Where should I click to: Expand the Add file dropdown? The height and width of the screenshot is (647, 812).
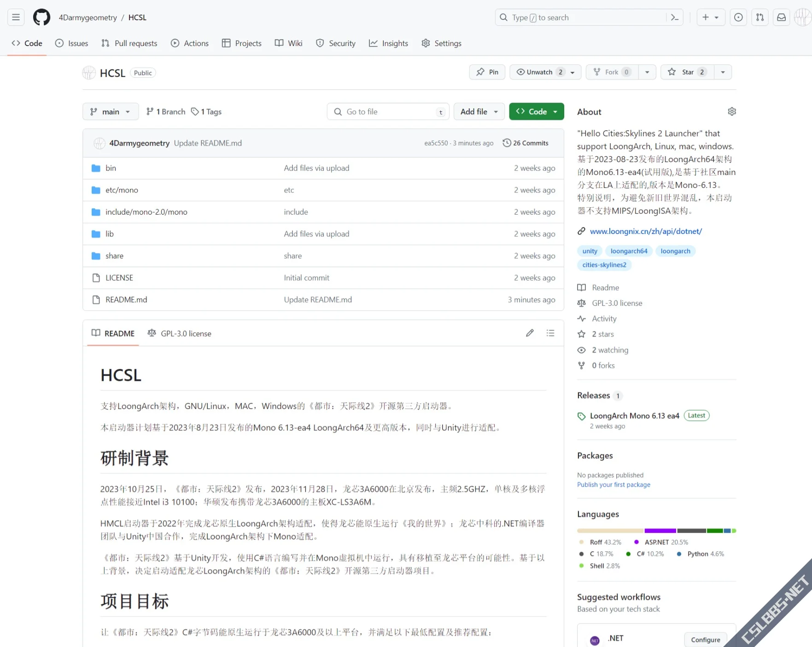pyautogui.click(x=479, y=111)
